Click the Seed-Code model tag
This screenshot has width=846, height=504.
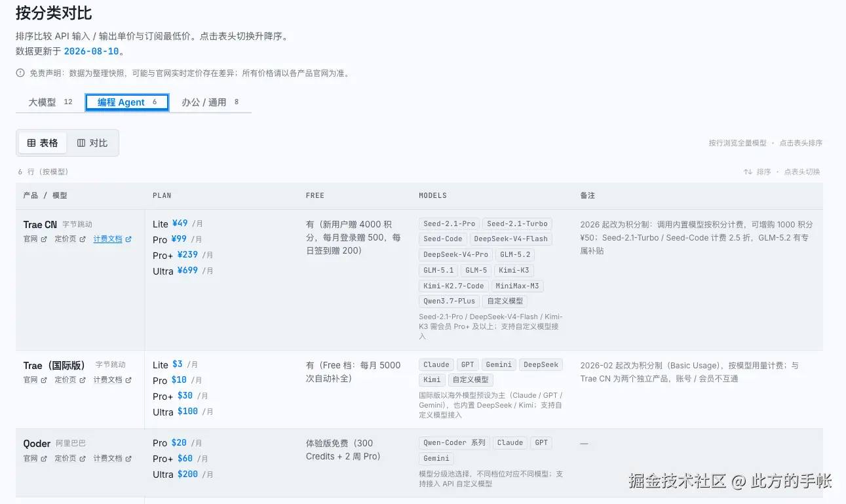coord(443,239)
